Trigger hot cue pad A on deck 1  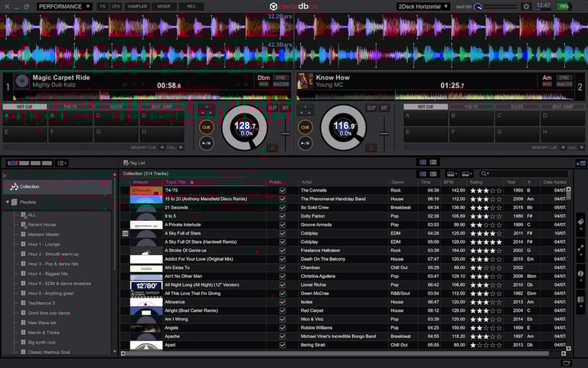tap(24, 118)
